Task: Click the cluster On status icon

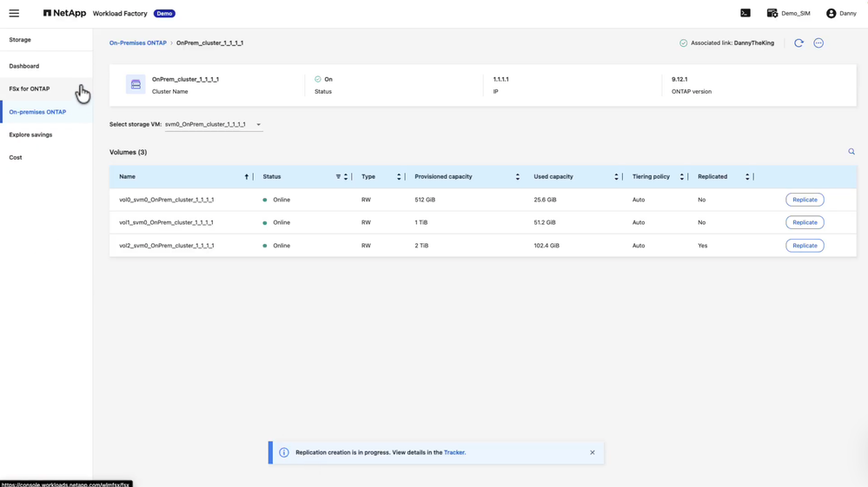Action: [318, 79]
